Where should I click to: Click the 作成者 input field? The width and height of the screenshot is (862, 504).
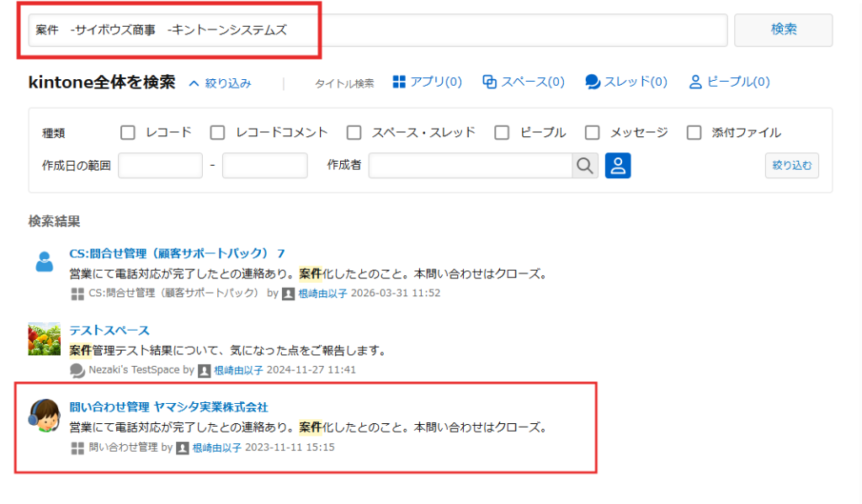point(471,166)
